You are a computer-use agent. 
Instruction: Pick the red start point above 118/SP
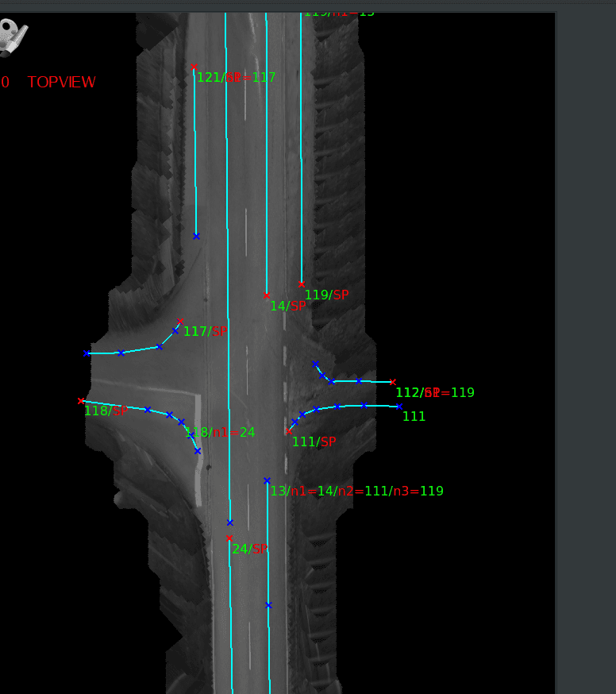[81, 401]
